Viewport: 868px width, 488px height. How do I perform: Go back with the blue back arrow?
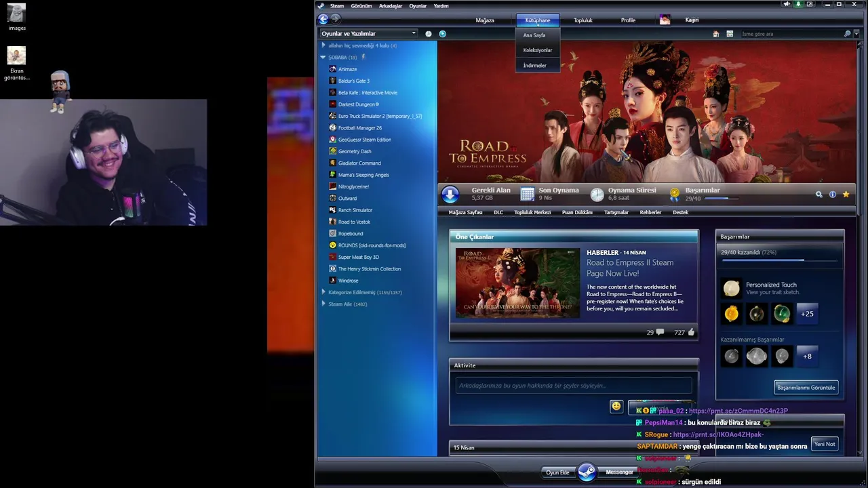click(323, 20)
